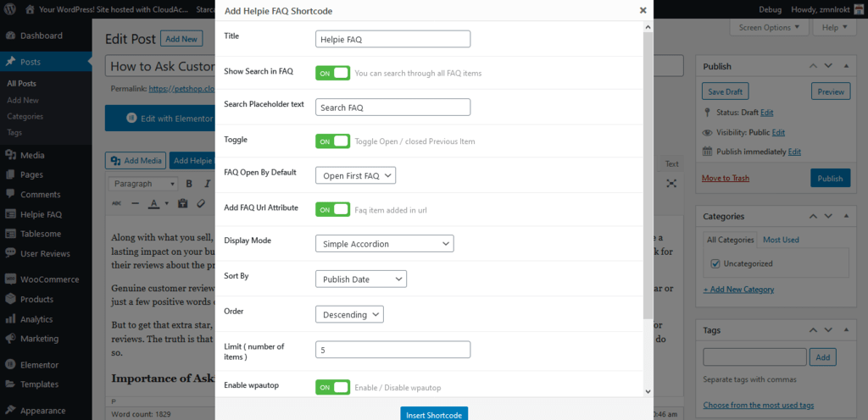868x420 pixels.
Task: Collapse the Categories box with triangle toggle
Action: pos(846,216)
